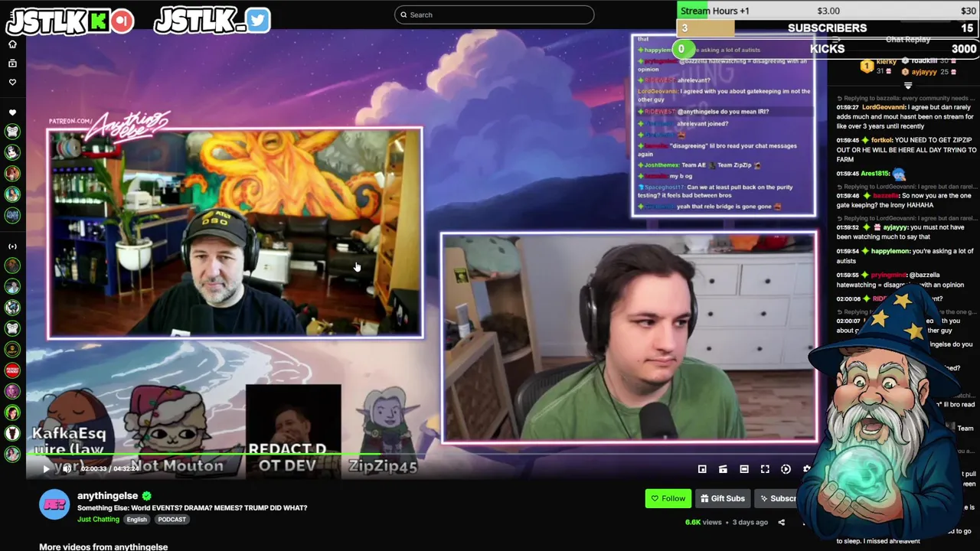The image size is (980, 551).
Task: Open the anythingelse channel avatar
Action: [x=54, y=505]
